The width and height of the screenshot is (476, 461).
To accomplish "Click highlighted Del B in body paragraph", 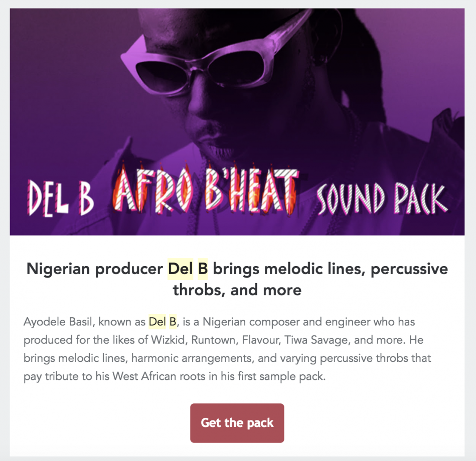I will click(x=163, y=321).
